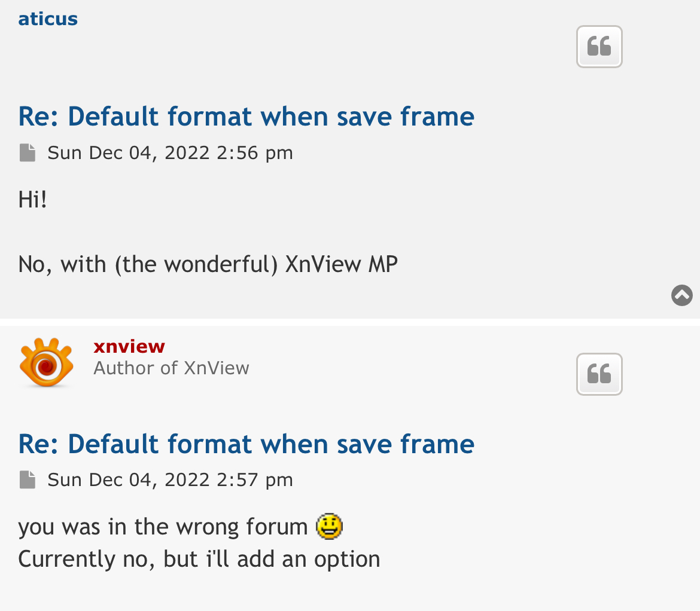Open the title link of xnview's reply

246,444
